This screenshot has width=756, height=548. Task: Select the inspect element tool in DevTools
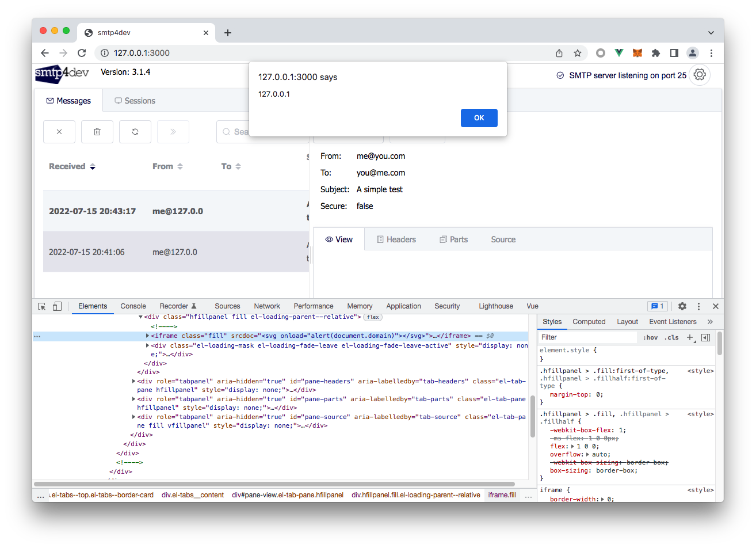pos(41,306)
